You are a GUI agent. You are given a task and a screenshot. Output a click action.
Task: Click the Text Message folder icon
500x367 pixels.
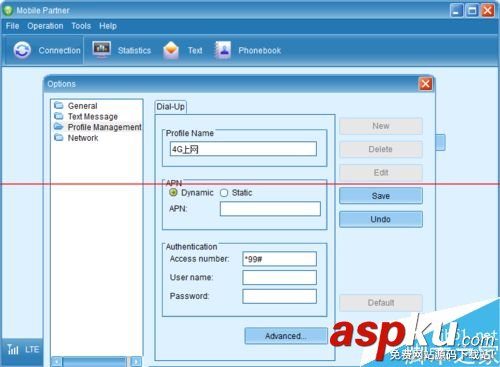pos(59,116)
